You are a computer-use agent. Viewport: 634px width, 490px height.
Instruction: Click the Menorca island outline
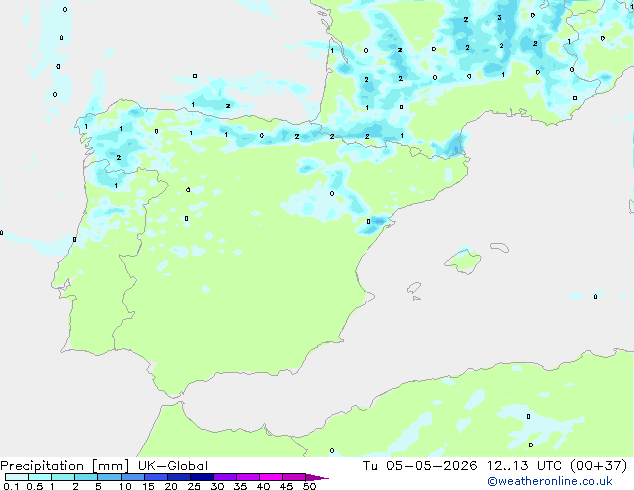coord(499,247)
